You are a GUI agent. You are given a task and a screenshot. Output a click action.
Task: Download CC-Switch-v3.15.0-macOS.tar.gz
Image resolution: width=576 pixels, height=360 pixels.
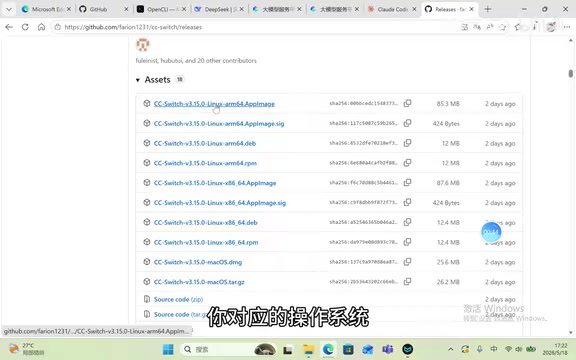point(199,282)
